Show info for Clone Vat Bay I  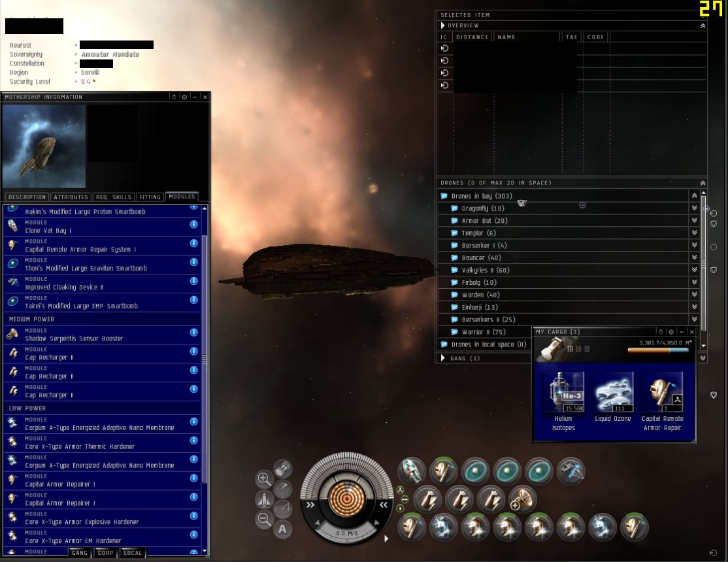tap(194, 224)
